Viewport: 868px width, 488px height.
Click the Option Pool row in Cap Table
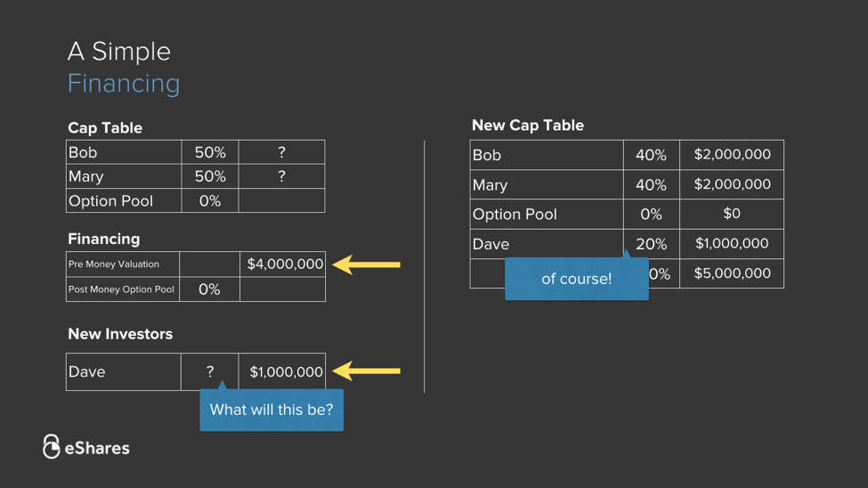click(x=123, y=201)
